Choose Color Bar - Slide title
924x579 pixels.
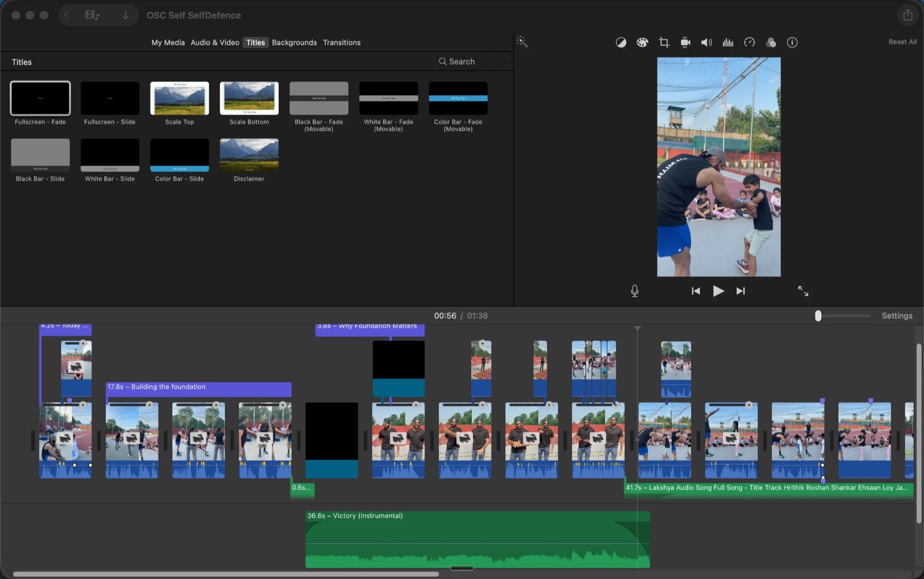[x=180, y=160]
